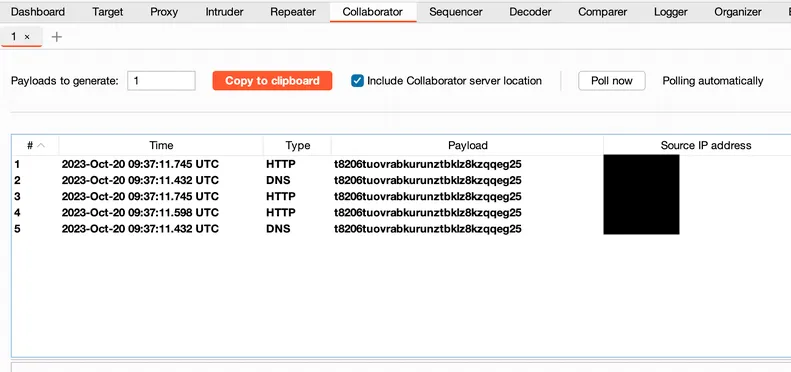This screenshot has height=372, width=791.
Task: Go to the Intruder tab
Action: pyautogui.click(x=224, y=12)
